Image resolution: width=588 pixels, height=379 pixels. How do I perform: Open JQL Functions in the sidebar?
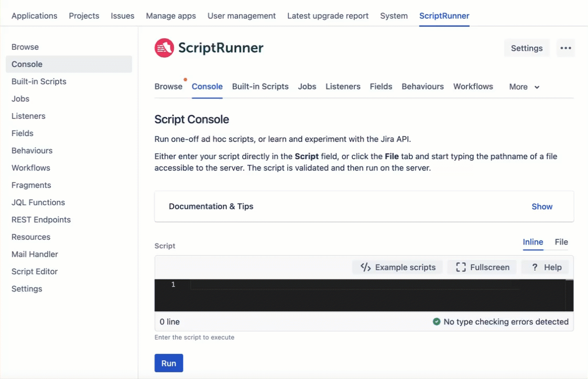(38, 202)
